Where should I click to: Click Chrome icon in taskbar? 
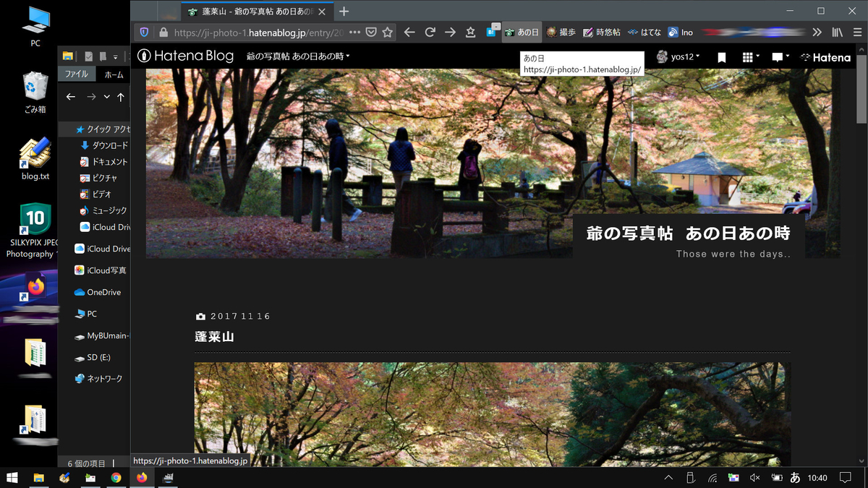[x=116, y=478]
